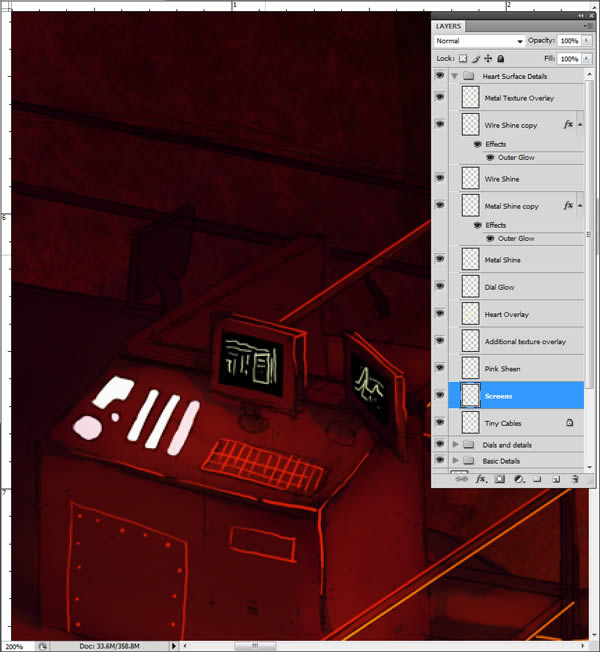Click the link layers icon

pyautogui.click(x=461, y=479)
